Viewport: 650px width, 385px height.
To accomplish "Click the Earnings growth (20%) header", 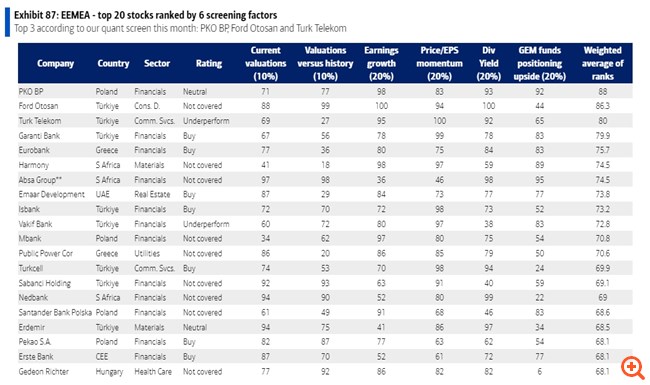I will coord(381,63).
